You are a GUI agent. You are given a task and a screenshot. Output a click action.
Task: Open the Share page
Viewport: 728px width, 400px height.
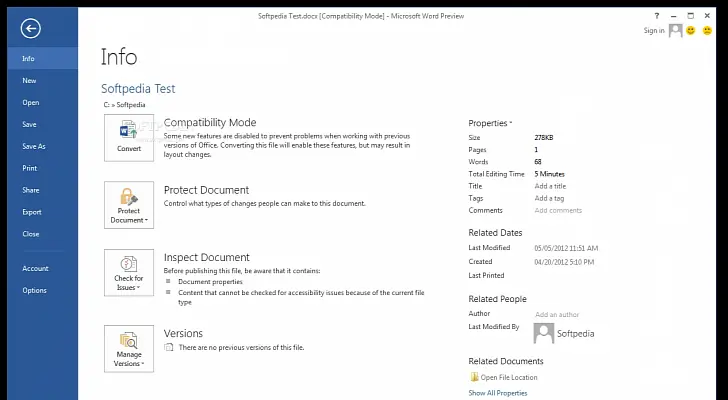(43, 190)
